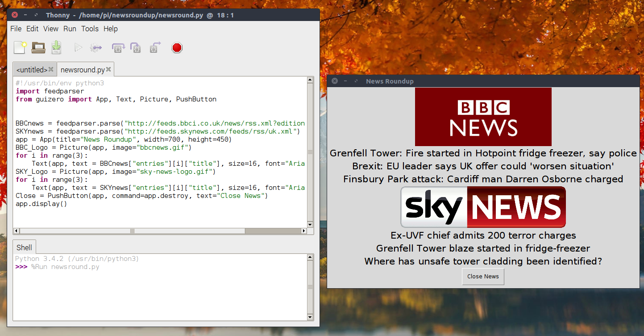Click the Ex-UVF chief headline
This screenshot has height=336, width=644.
(483, 235)
